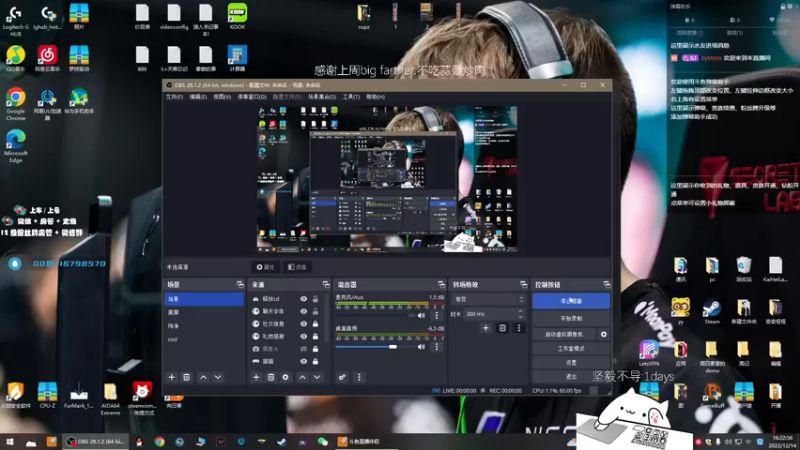The image size is (800, 450).
Task: Pop out the 转场特效 dock using its float icon
Action: coord(523,284)
